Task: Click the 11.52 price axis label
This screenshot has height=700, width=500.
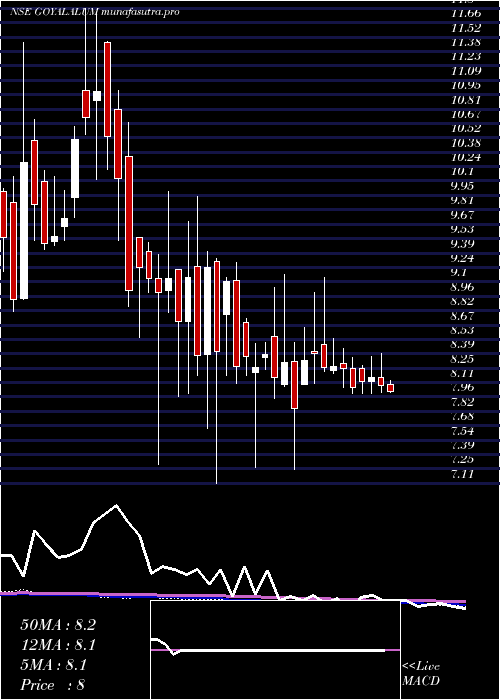Action: click(466, 28)
